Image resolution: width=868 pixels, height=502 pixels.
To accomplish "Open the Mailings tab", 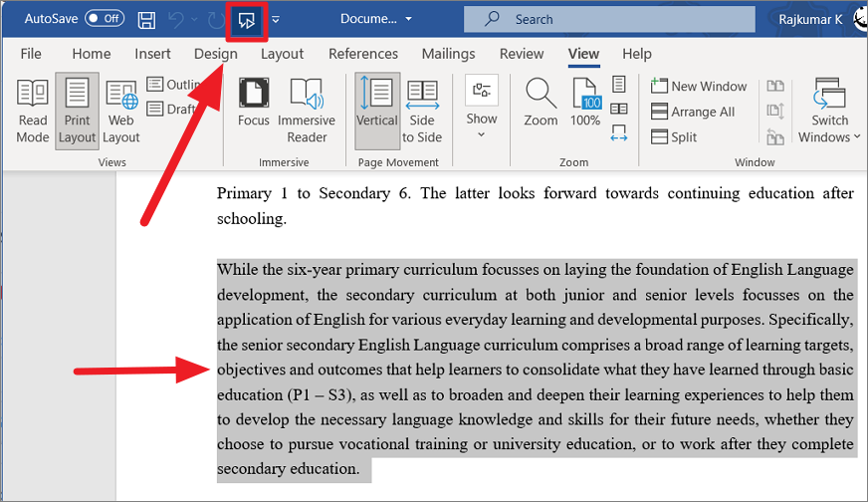I will 448,54.
